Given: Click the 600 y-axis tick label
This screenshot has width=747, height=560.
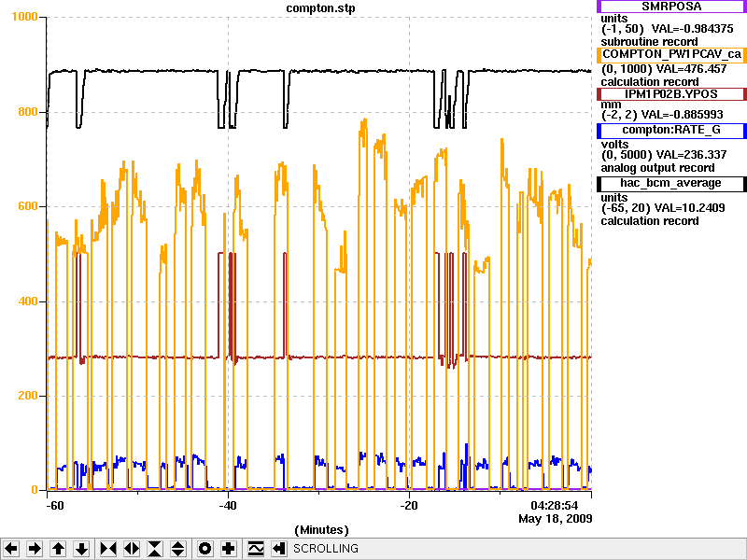Looking at the screenshot, I should tap(28, 206).
